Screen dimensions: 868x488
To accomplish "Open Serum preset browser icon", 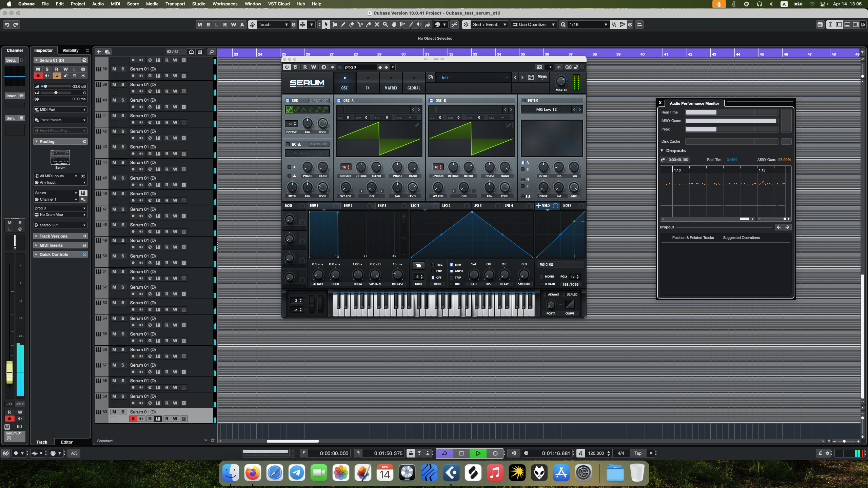I will tap(531, 77).
